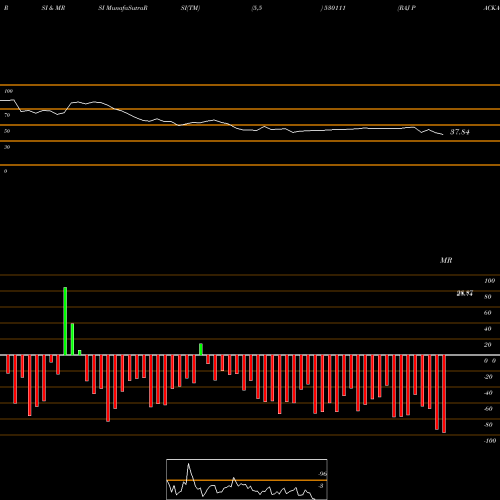Click the 70 level label on RSI
The image size is (500, 500).
click(7, 115)
